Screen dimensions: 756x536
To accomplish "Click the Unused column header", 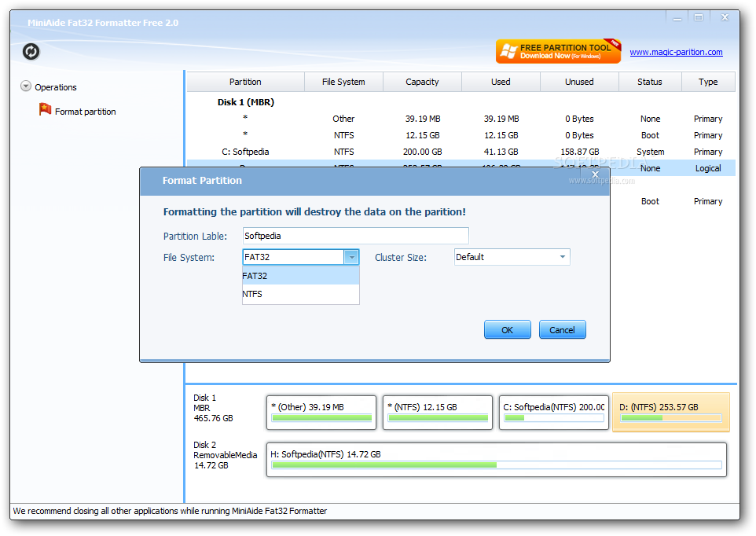I will coord(579,82).
